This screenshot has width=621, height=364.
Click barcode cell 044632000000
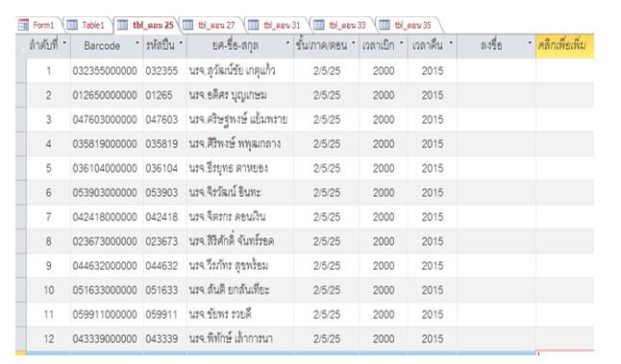click(x=108, y=265)
